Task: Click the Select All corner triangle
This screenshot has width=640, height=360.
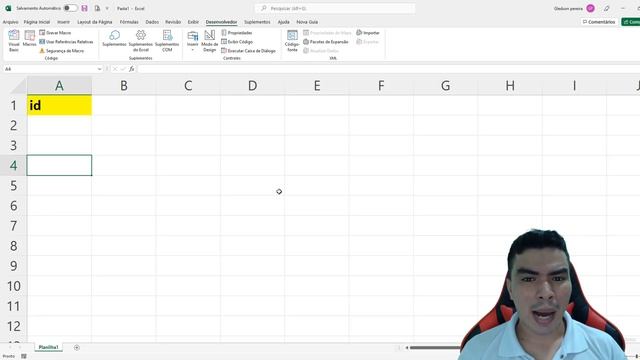Action: pyautogui.click(x=19, y=86)
